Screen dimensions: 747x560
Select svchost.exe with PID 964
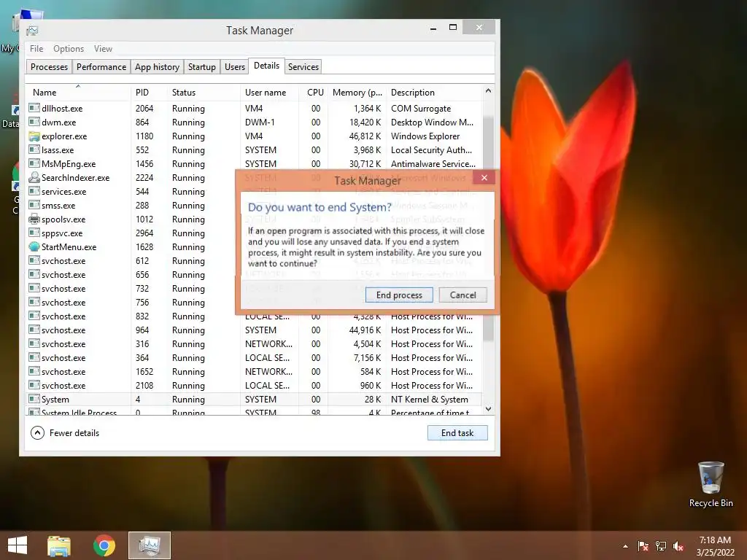tap(254, 330)
